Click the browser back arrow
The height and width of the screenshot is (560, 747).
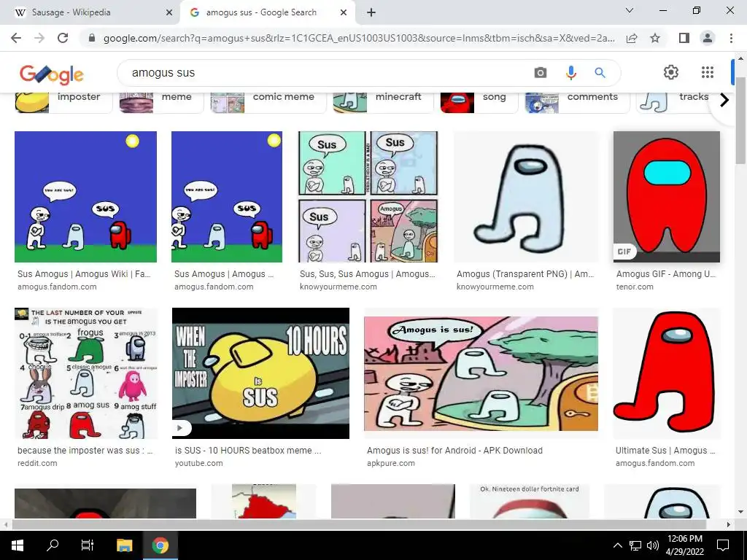(x=16, y=38)
